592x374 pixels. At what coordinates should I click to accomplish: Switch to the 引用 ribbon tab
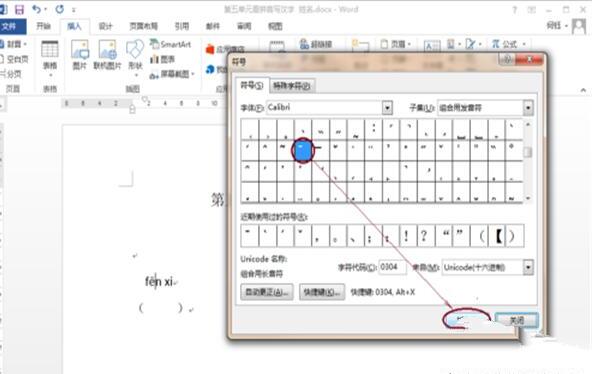pyautogui.click(x=182, y=26)
